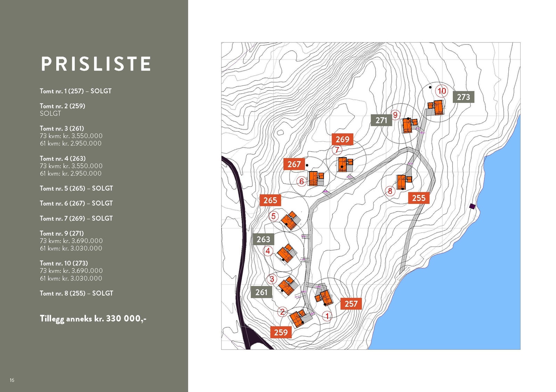This screenshot has height=392, width=556.
Task: Select 'Tomt nr. 3 (261)' heading
Action: point(62,128)
